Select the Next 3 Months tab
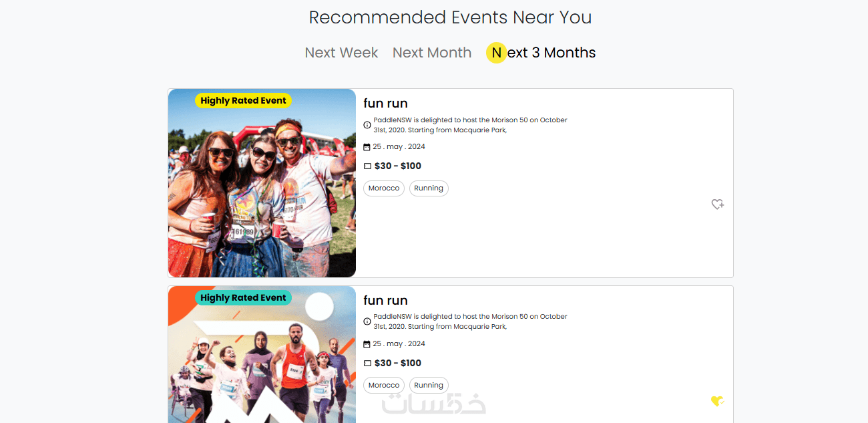Screen dimensions: 868x423 point(541,53)
